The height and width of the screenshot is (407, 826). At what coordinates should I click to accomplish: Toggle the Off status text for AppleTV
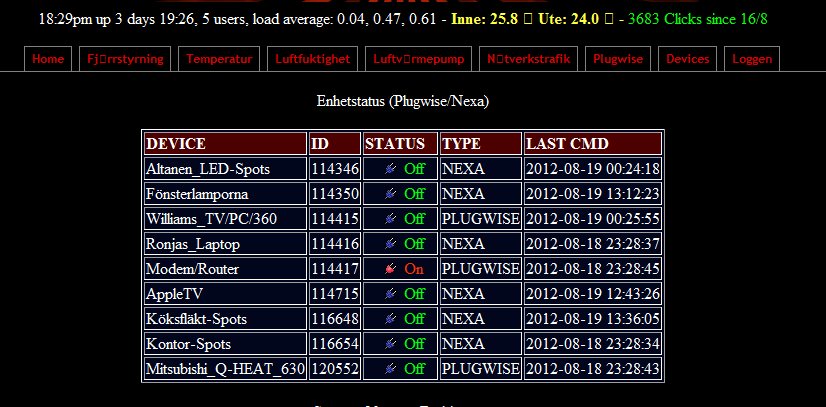[414, 294]
